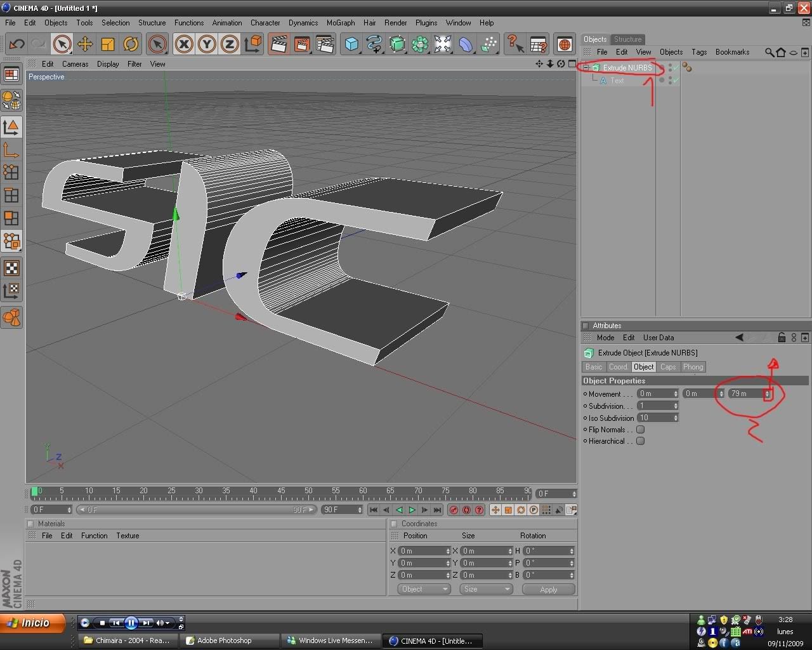Click the Record Keyframe button

[454, 510]
